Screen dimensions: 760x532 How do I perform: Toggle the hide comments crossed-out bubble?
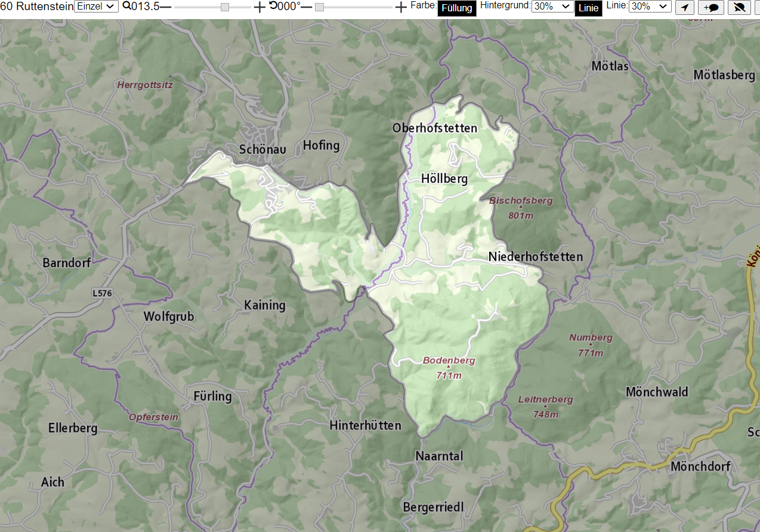[739, 7]
